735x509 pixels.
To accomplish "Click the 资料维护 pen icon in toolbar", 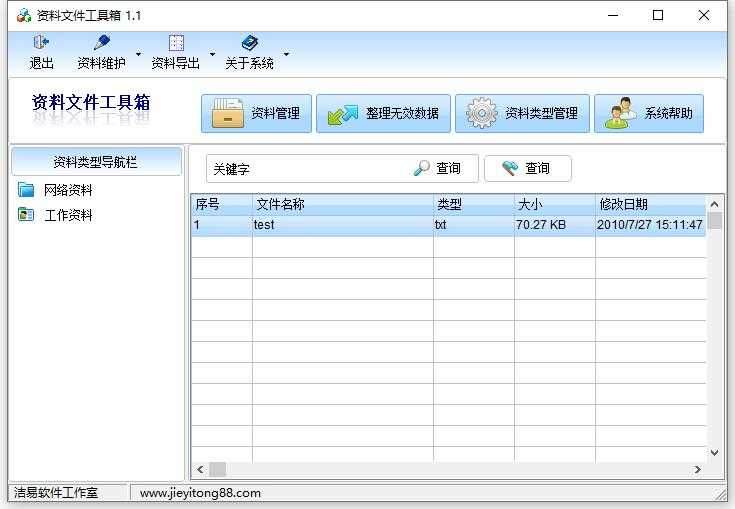I will [x=101, y=43].
